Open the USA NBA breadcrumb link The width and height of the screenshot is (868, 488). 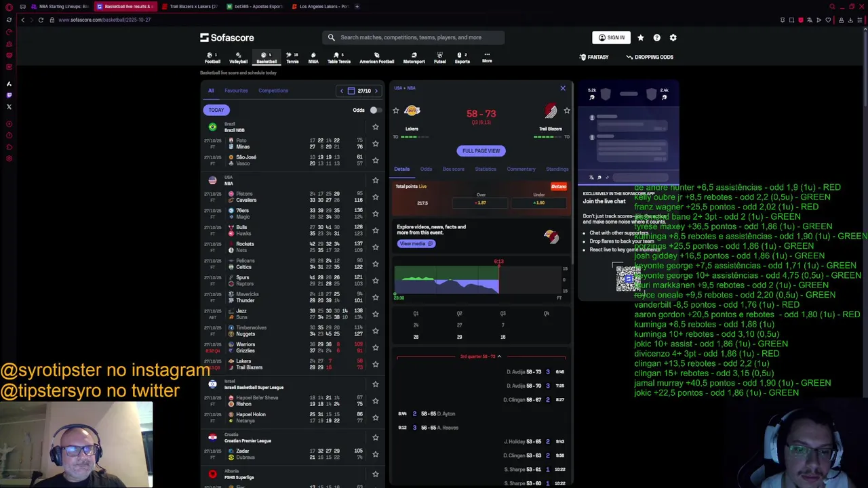[405, 88]
